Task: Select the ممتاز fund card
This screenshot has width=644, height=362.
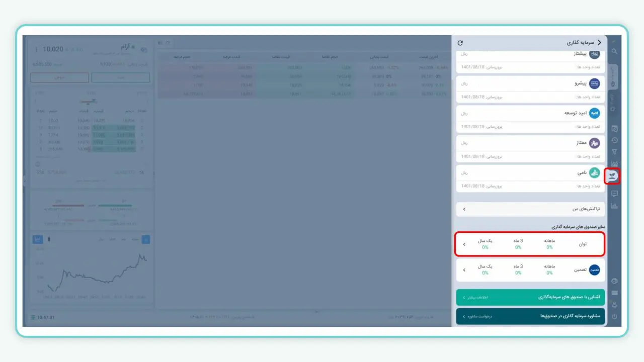Action: [530, 148]
